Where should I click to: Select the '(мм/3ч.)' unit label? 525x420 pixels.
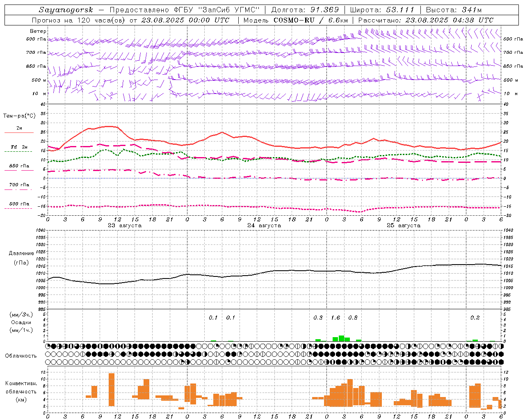point(21,315)
